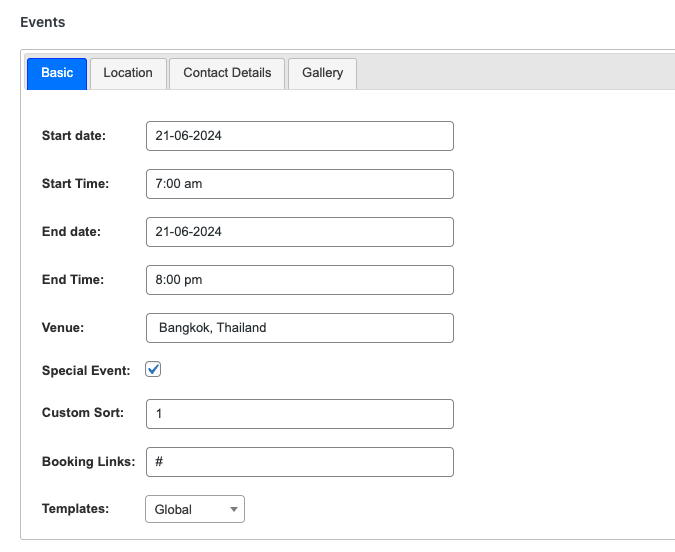This screenshot has height=552, width=675.
Task: Click the End Time label
Action: point(72,280)
